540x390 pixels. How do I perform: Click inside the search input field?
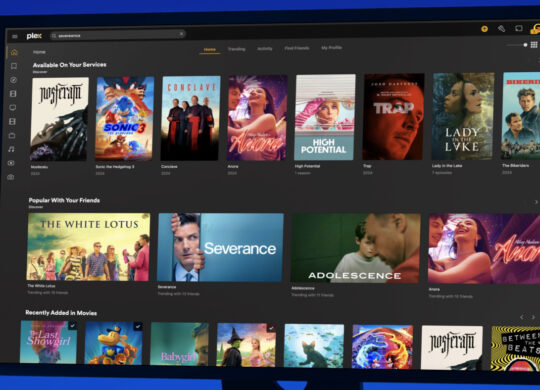point(118,35)
